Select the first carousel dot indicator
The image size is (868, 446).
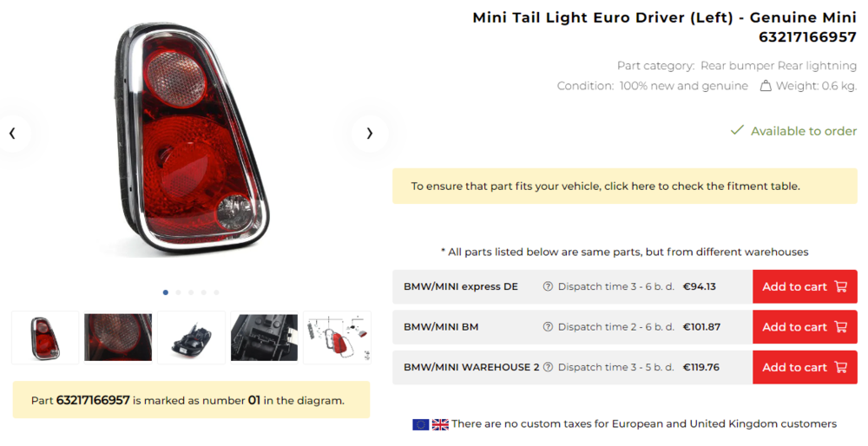coord(166,292)
